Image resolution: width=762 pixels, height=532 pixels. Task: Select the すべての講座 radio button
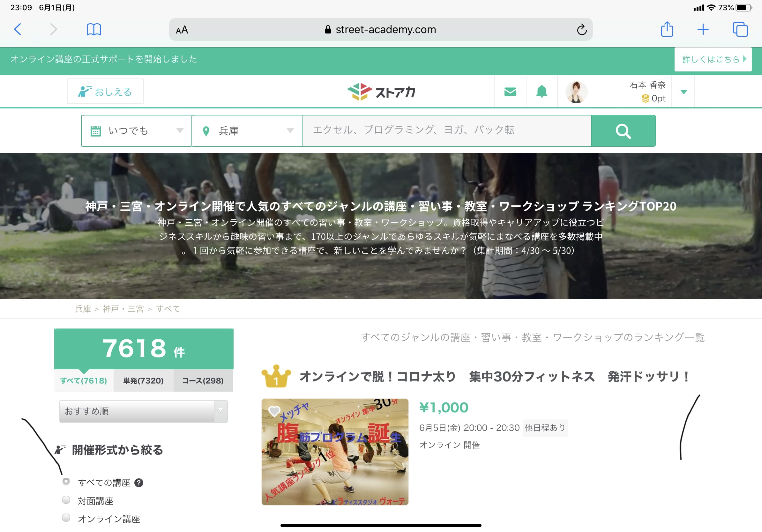pyautogui.click(x=66, y=482)
